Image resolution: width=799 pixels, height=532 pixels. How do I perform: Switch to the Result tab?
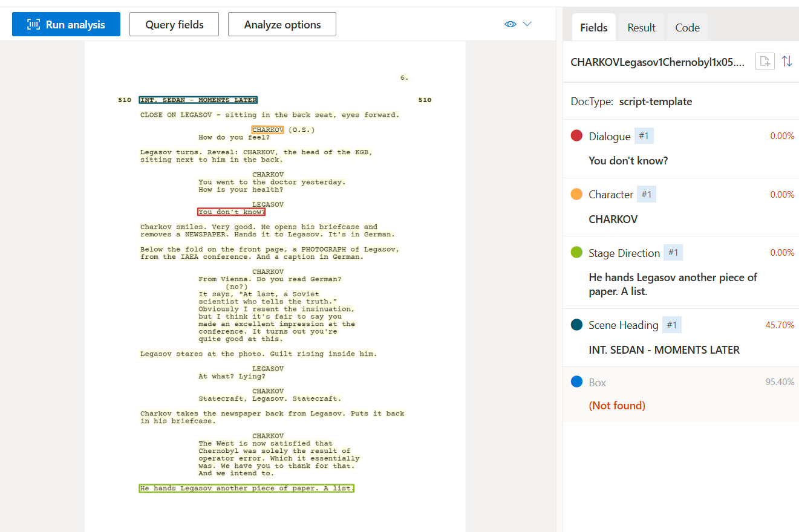[641, 27]
